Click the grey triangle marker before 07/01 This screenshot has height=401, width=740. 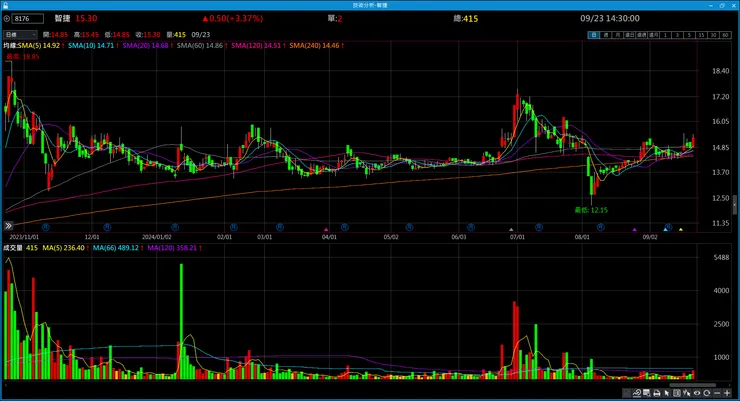click(x=511, y=230)
